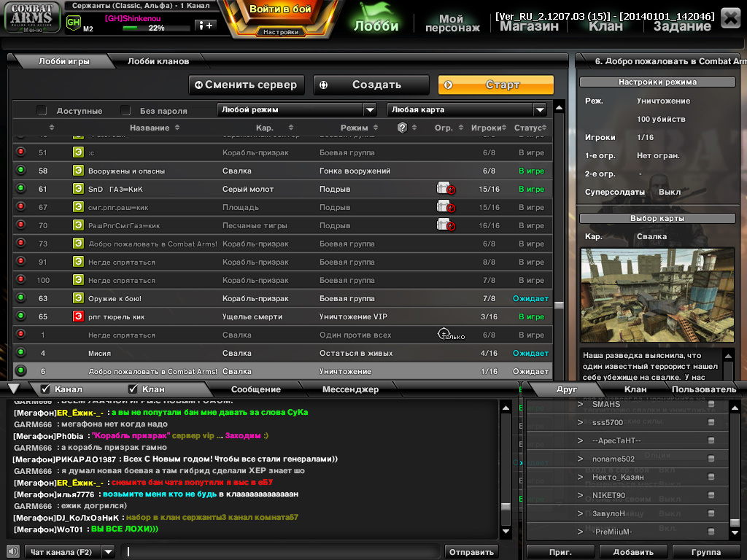The image size is (747, 560).
Task: Uncheck the Канал chat checkbox
Action: pos(46,389)
